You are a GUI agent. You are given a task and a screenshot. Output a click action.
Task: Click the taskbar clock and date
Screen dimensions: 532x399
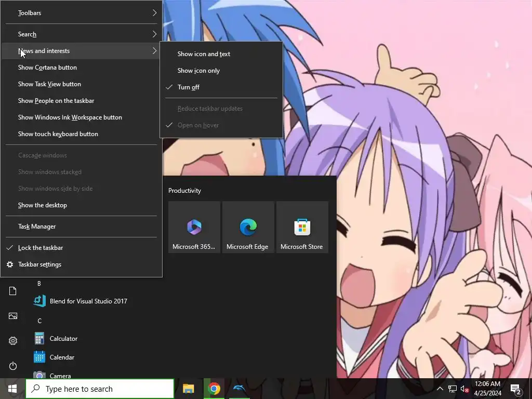(487, 389)
